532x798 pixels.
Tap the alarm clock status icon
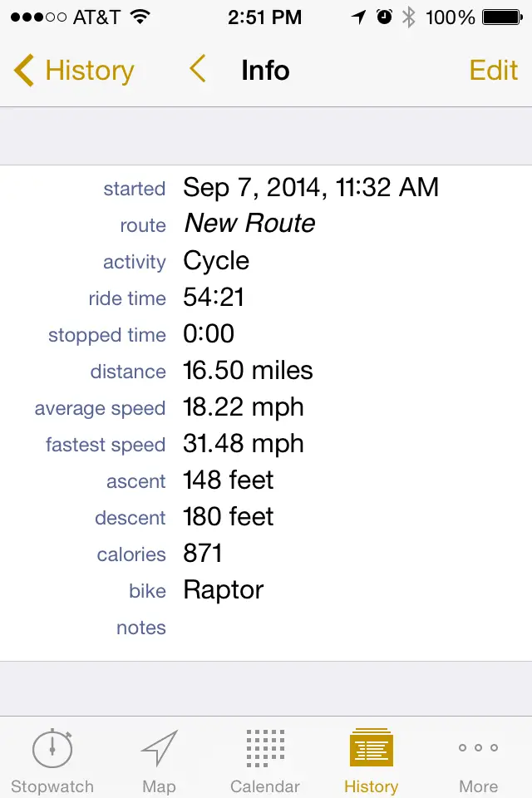(384, 17)
